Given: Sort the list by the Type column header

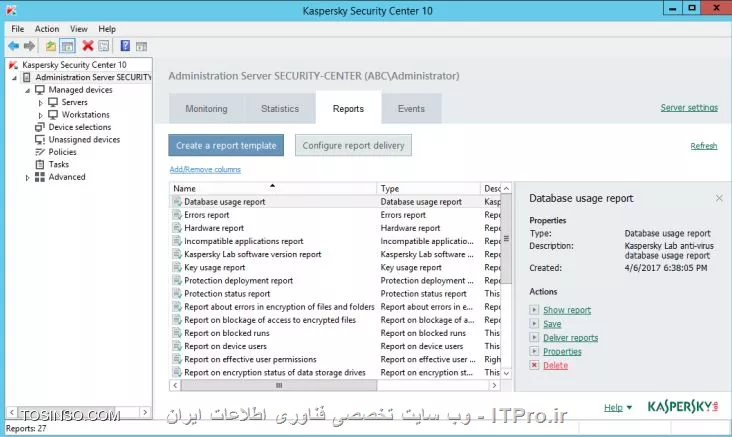Looking at the screenshot, I should [x=428, y=188].
